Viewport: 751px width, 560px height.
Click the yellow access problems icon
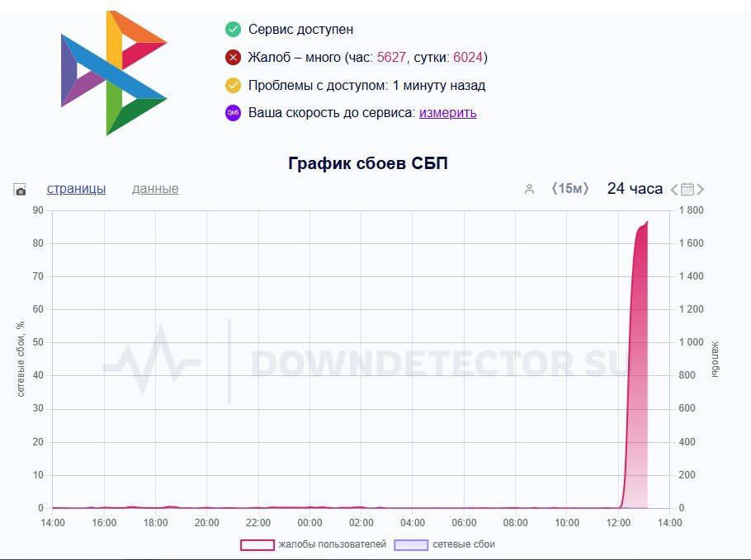(x=233, y=85)
